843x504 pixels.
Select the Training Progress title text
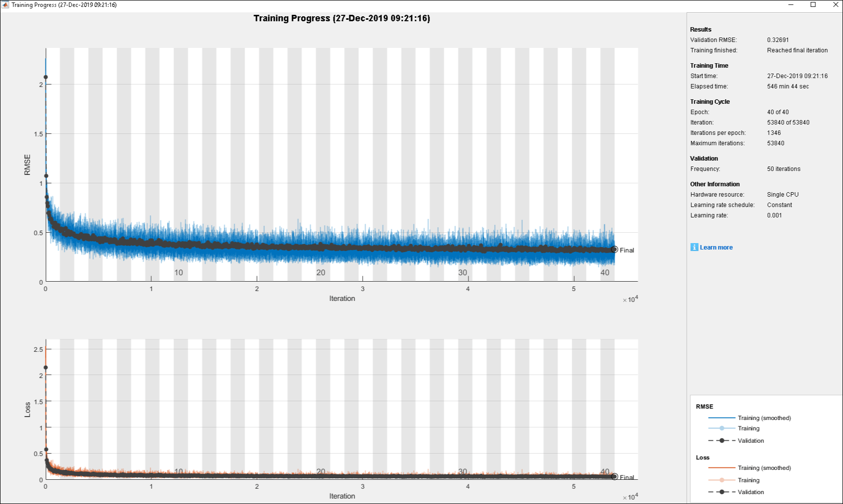pyautogui.click(x=341, y=18)
